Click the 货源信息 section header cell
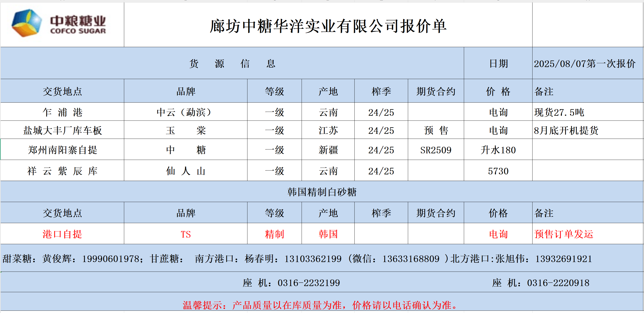 (x=232, y=63)
